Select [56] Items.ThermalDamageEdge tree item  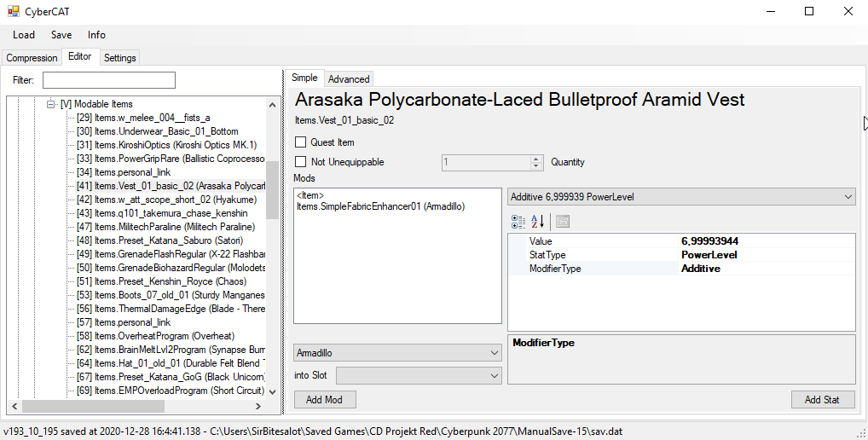click(x=171, y=309)
